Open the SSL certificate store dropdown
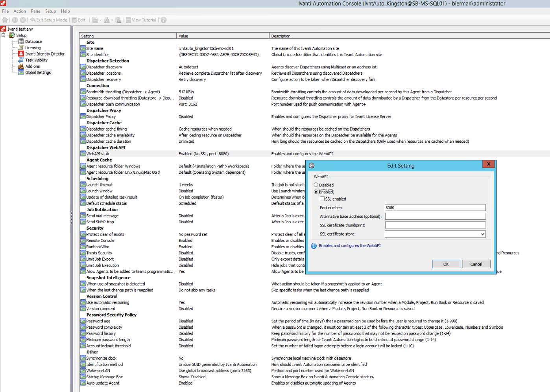 click(482, 234)
